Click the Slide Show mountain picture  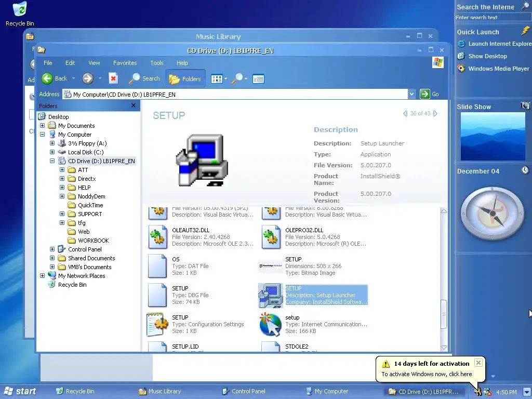point(493,137)
